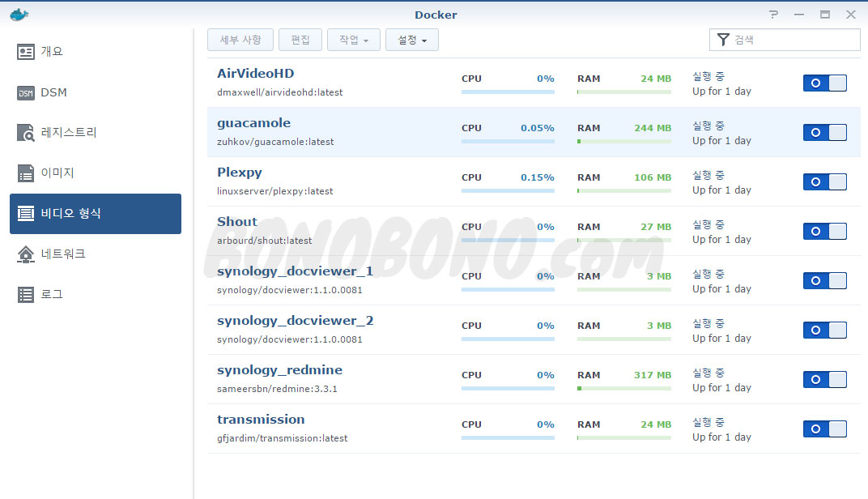Viewport: 868px width, 499px height.
Task: Switch off the Plexpy container
Action: [825, 181]
